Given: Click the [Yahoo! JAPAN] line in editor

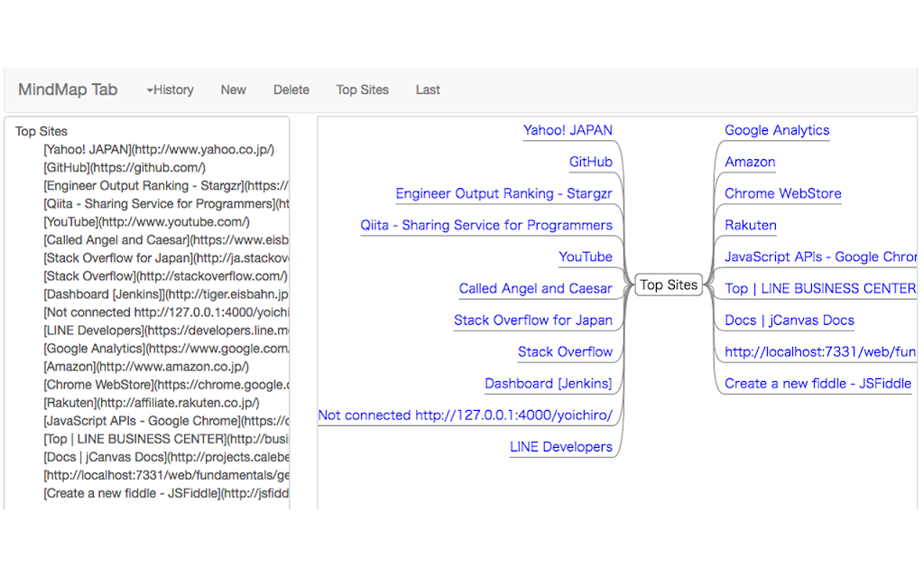Looking at the screenshot, I should click(159, 150).
